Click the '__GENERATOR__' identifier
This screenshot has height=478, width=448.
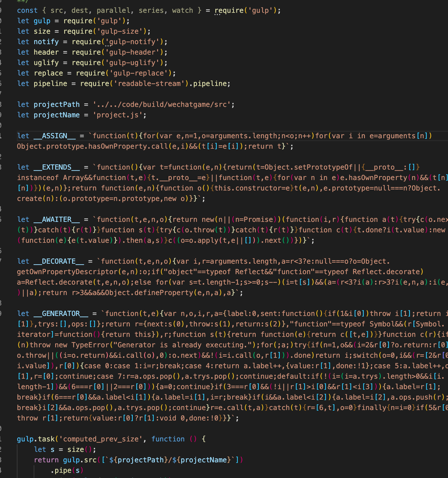pyautogui.click(x=61, y=314)
